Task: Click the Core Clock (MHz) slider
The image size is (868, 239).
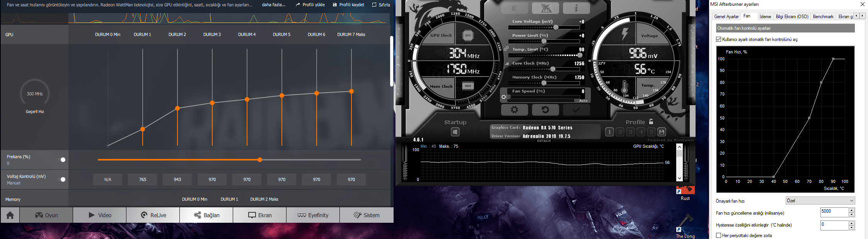Action: tap(544, 69)
